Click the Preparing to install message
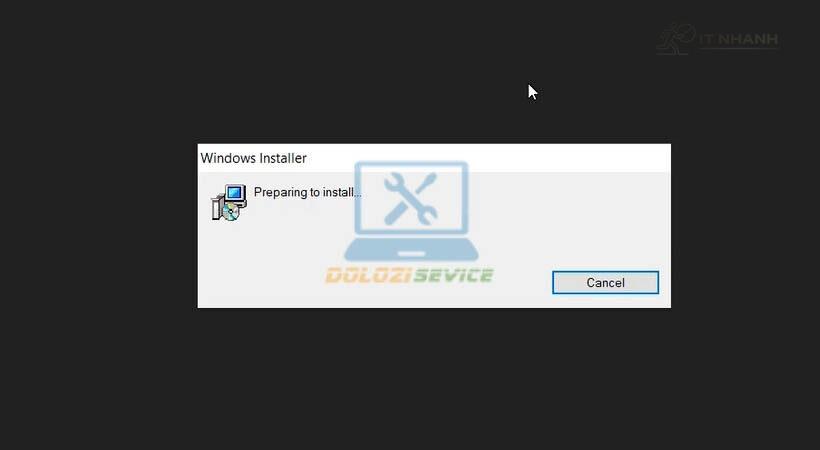820x450 pixels. tap(308, 193)
